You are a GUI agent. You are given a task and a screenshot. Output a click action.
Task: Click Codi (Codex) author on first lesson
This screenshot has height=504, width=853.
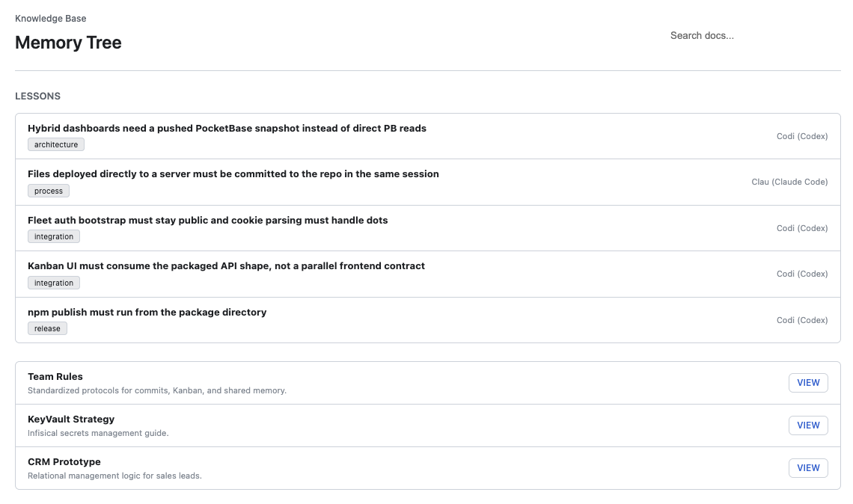coord(802,136)
